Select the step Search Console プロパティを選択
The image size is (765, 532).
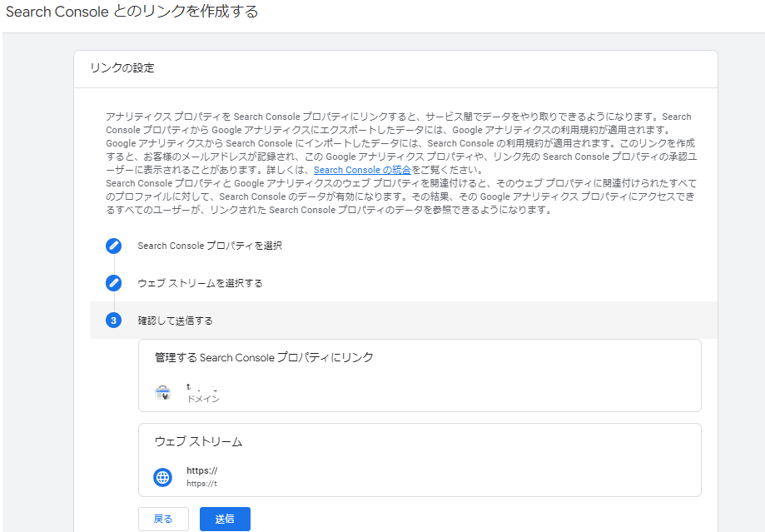point(210,246)
